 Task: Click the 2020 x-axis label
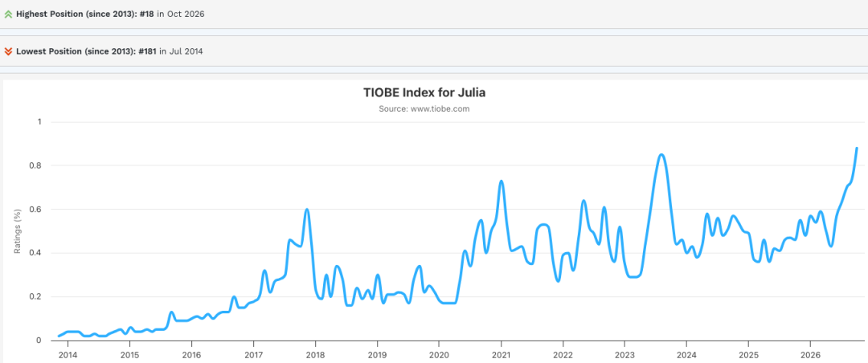pyautogui.click(x=439, y=354)
